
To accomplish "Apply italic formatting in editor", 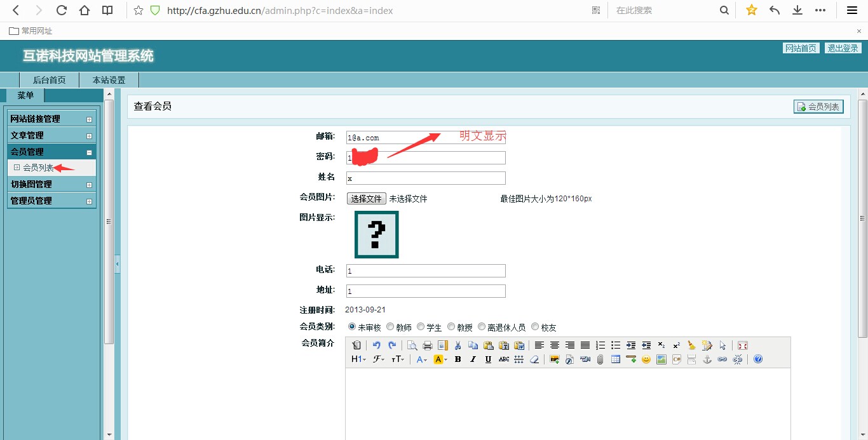I will 473,359.
